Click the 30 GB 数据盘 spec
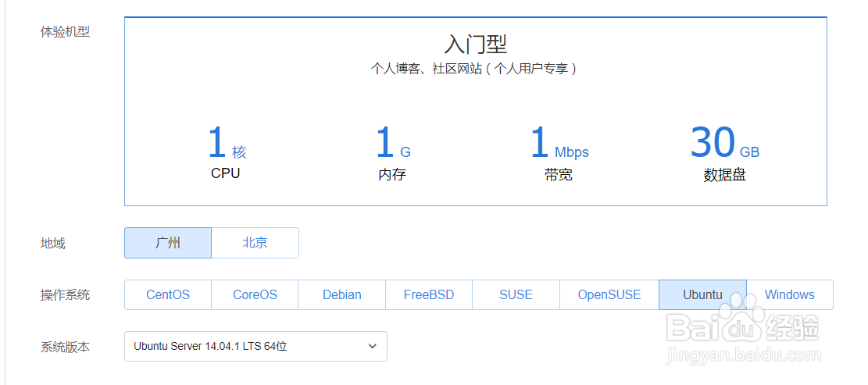 coord(724,153)
